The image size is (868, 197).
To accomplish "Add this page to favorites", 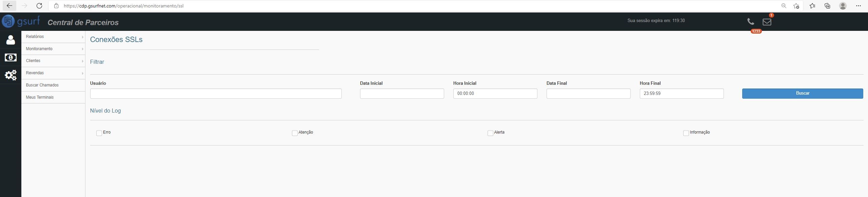I will pos(796,6).
